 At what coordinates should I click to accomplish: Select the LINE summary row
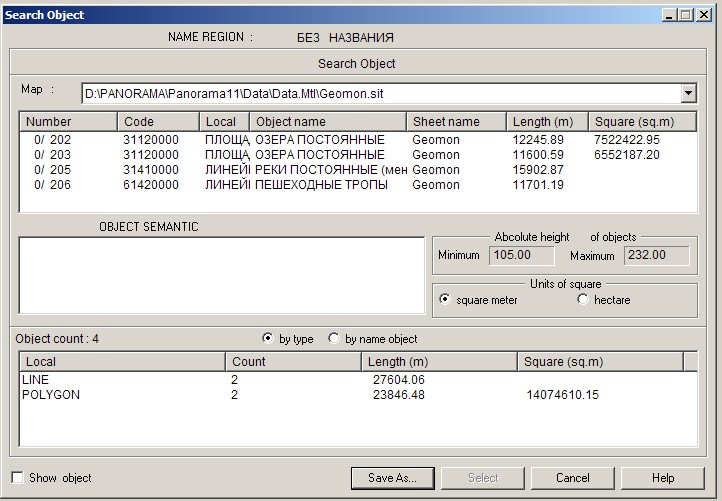point(38,380)
